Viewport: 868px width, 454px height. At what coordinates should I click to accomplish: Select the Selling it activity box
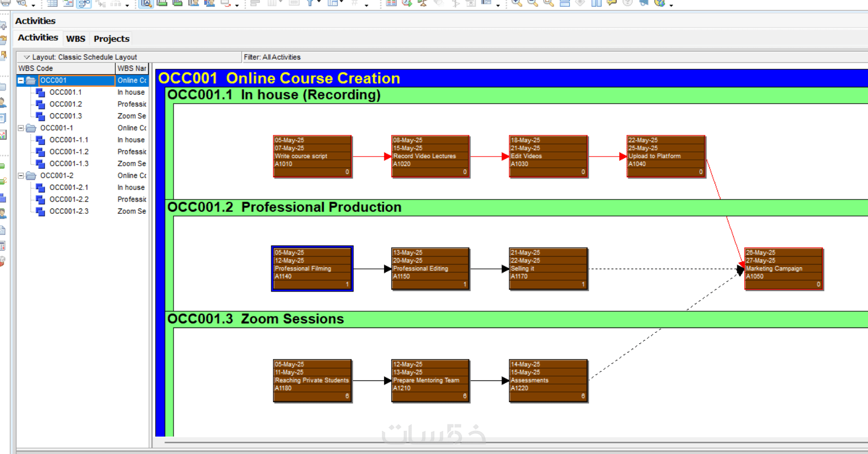tap(548, 268)
